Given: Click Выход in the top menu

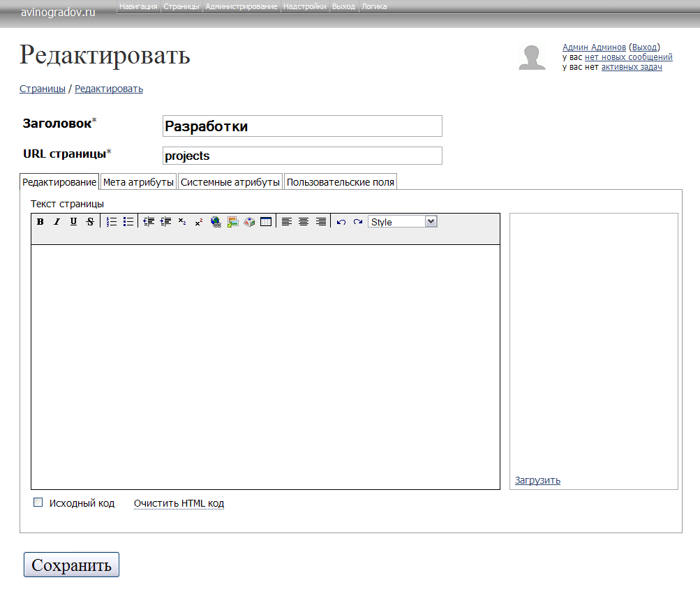Looking at the screenshot, I should pos(344,7).
